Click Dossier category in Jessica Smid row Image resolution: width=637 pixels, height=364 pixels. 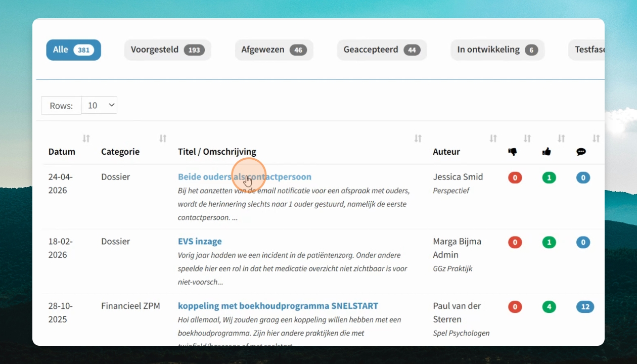115,177
